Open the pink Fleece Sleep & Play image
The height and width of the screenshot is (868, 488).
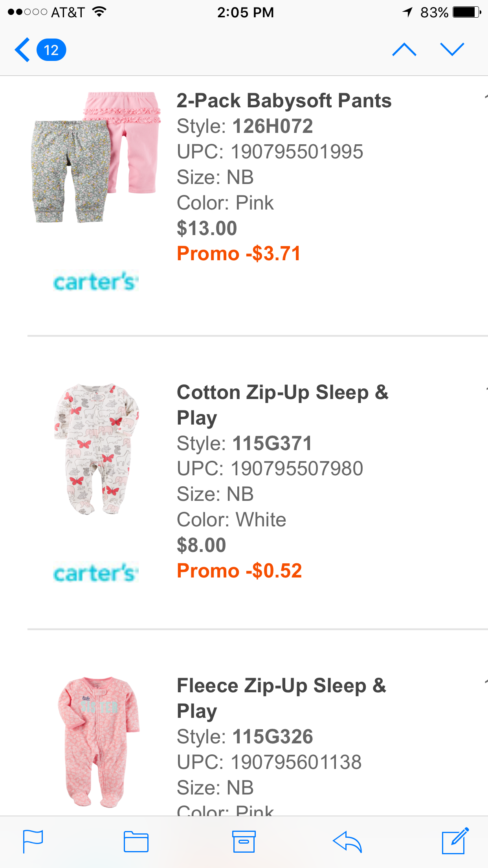pyautogui.click(x=98, y=741)
